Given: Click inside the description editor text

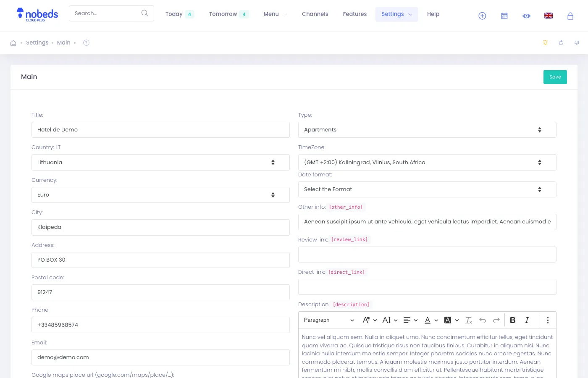Looking at the screenshot, I should click(427, 354).
